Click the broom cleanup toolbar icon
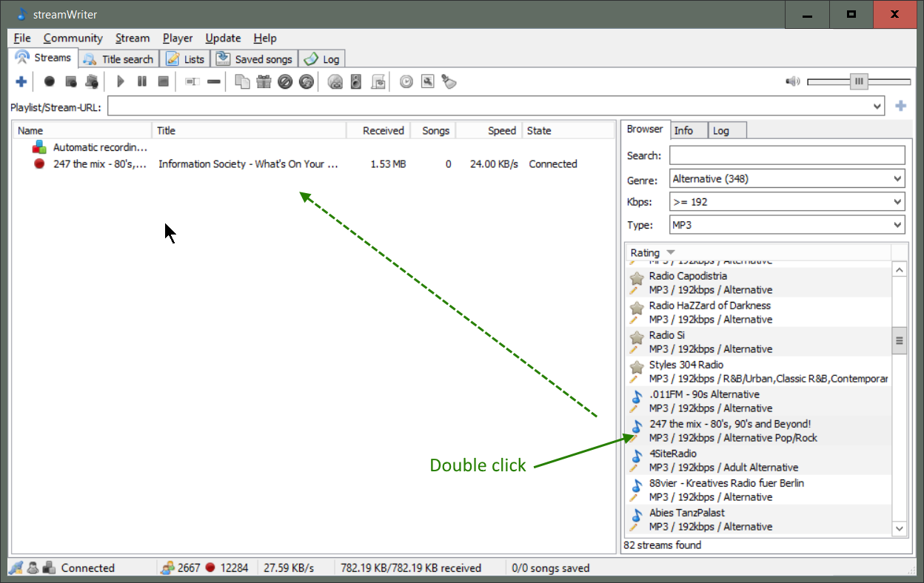Screen dimensions: 924x583 pos(449,81)
